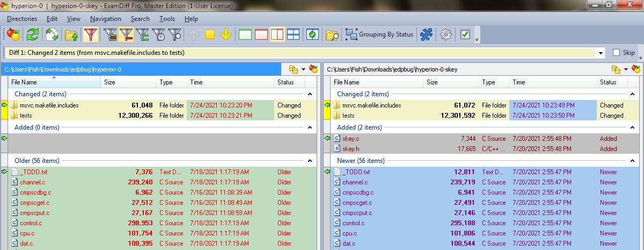644x250 pixels.
Task: Sort left pane by Size column
Action: point(129,82)
